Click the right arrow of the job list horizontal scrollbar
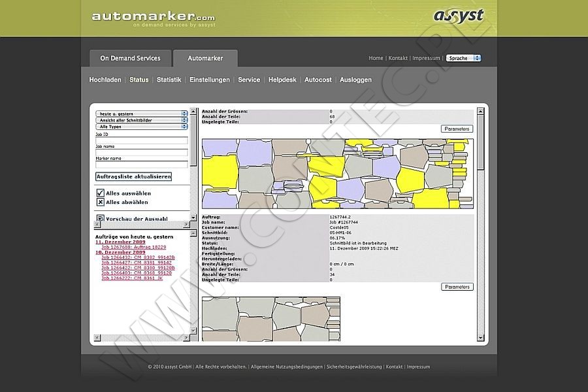 click(x=186, y=338)
